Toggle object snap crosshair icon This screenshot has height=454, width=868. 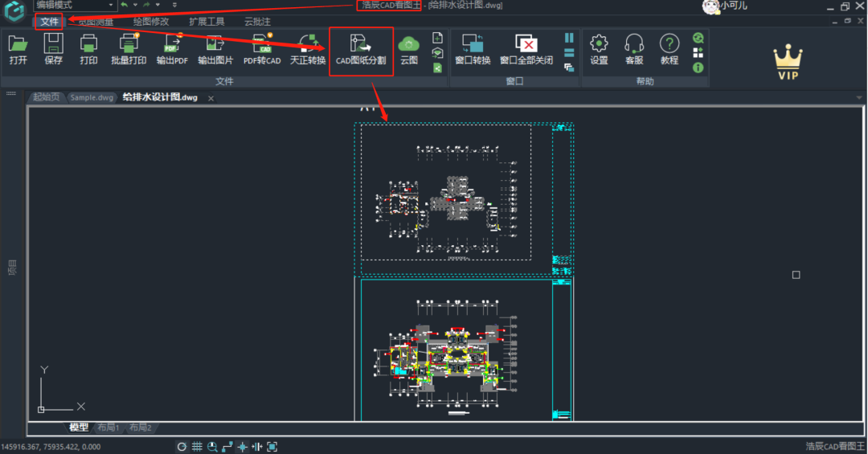tap(242, 447)
